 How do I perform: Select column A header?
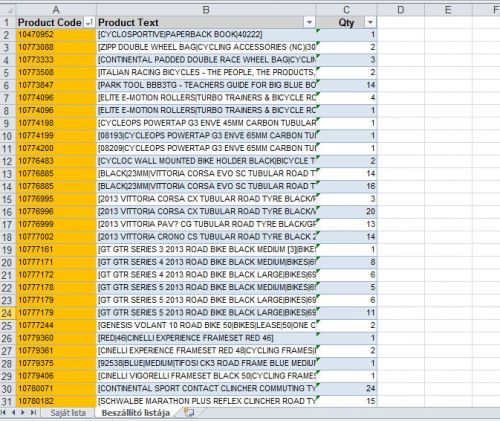point(56,10)
